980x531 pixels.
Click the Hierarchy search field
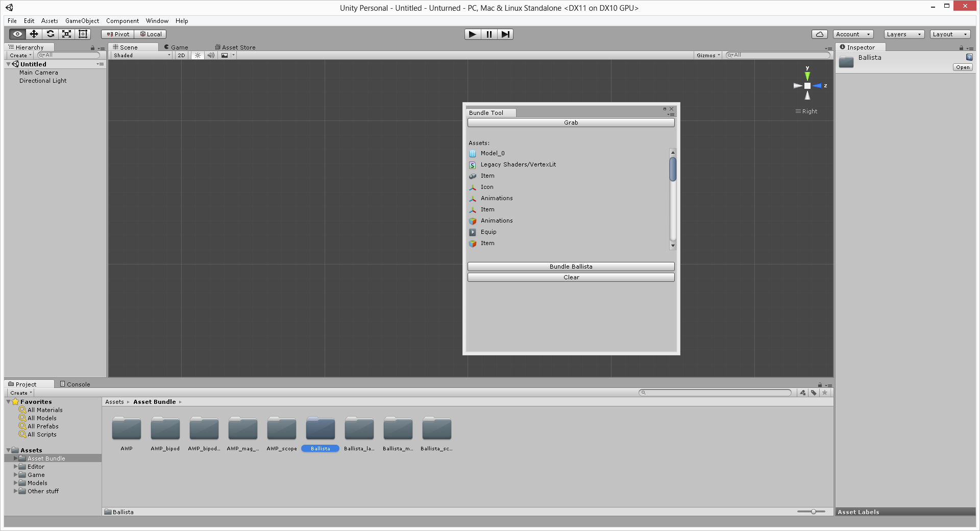[x=68, y=55]
